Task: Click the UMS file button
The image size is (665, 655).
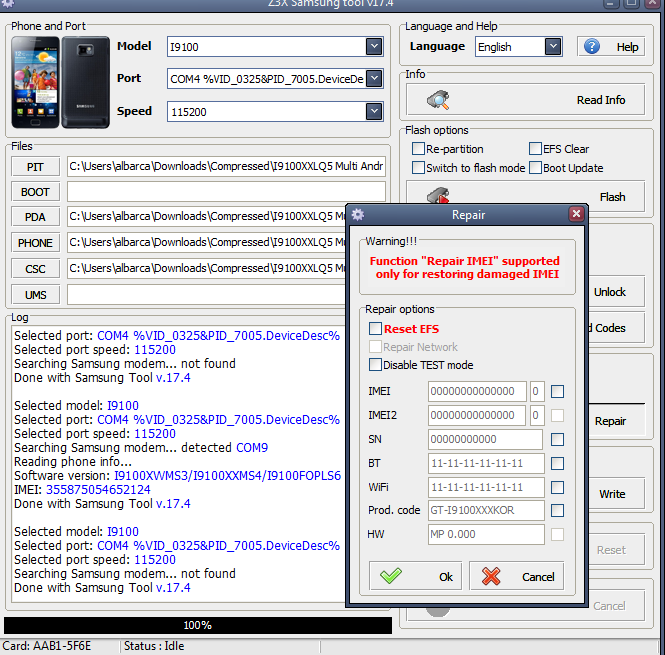Action: [x=35, y=295]
